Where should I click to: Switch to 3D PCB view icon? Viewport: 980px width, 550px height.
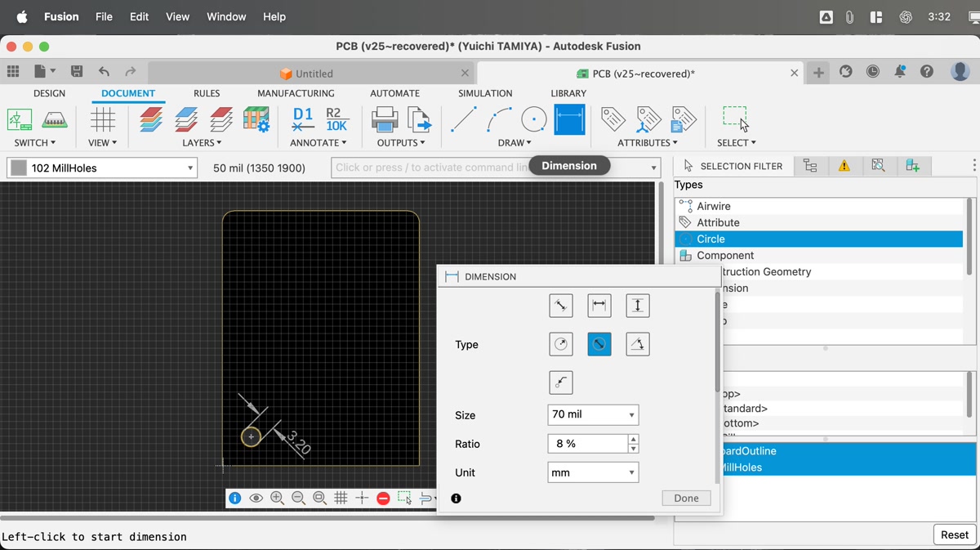(x=54, y=120)
